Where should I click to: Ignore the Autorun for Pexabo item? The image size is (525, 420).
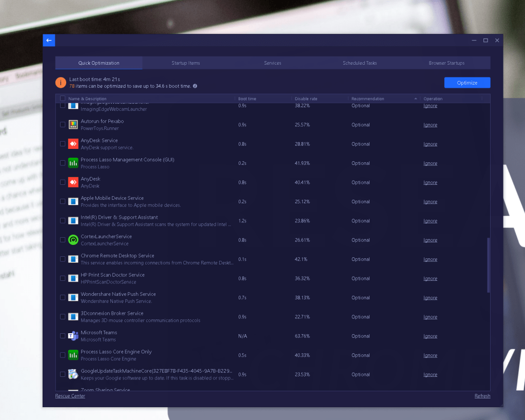pyautogui.click(x=430, y=125)
